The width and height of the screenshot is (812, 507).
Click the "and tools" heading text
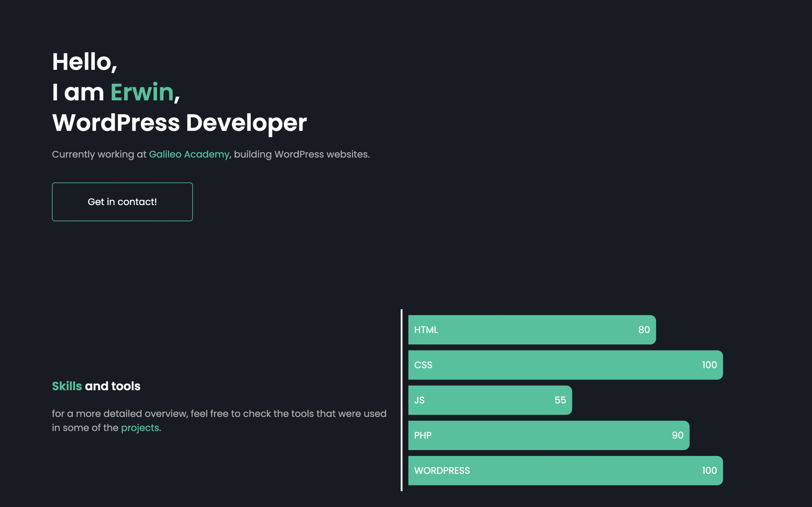click(x=113, y=386)
